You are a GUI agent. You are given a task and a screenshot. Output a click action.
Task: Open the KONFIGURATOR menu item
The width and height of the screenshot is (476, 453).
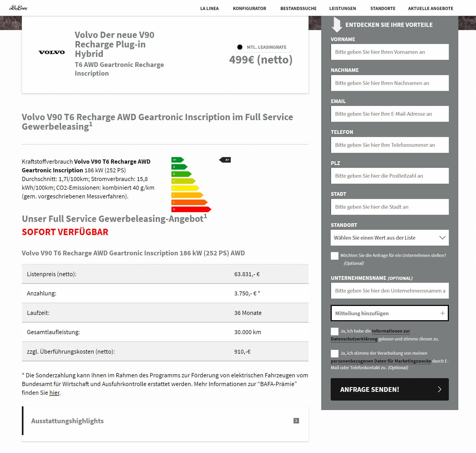click(x=249, y=8)
